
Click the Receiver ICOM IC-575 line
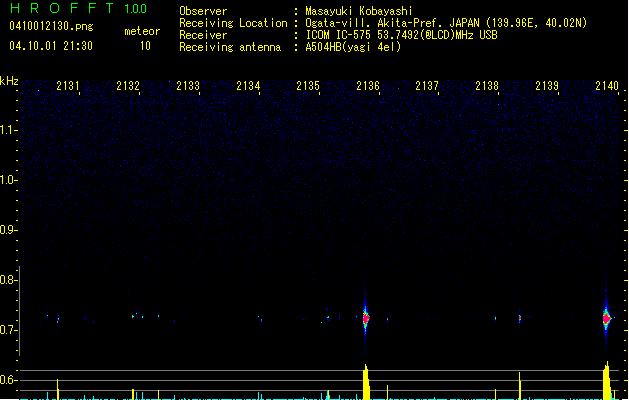[401, 35]
